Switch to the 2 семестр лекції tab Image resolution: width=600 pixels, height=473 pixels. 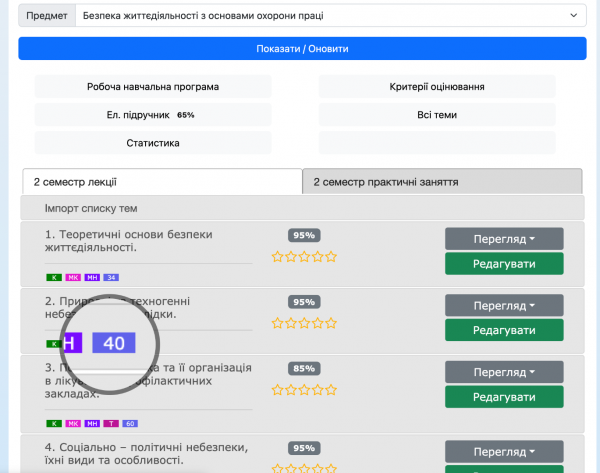[162, 182]
